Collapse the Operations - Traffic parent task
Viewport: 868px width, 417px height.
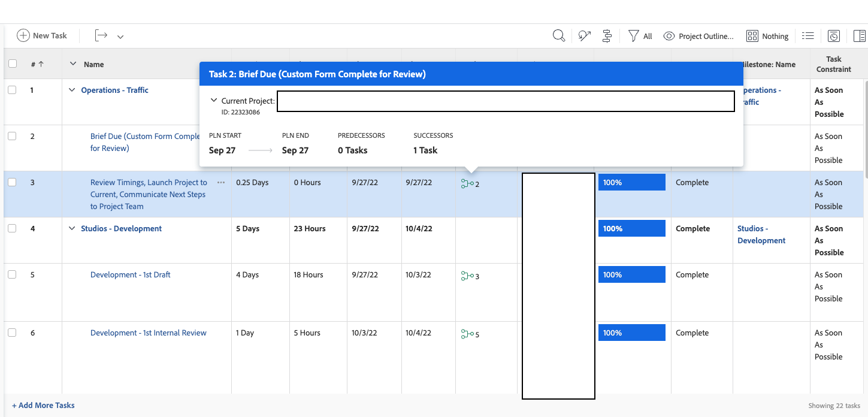tap(72, 90)
